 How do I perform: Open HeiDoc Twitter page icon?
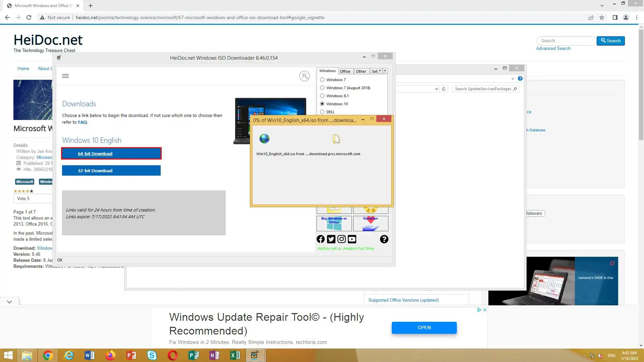click(x=331, y=239)
